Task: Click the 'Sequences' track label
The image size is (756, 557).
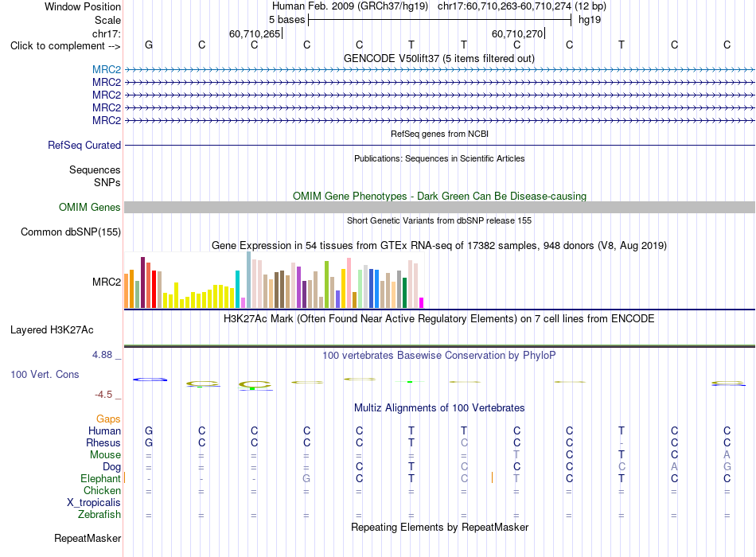Action: point(95,169)
